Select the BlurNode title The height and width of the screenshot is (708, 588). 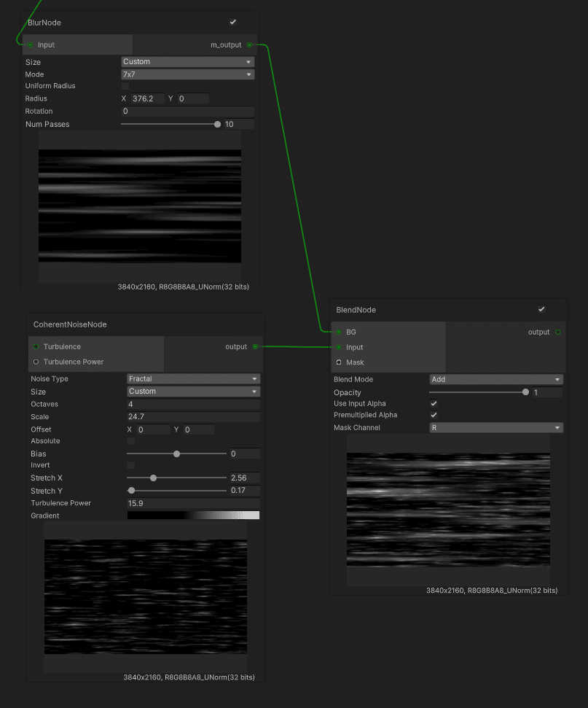point(44,23)
